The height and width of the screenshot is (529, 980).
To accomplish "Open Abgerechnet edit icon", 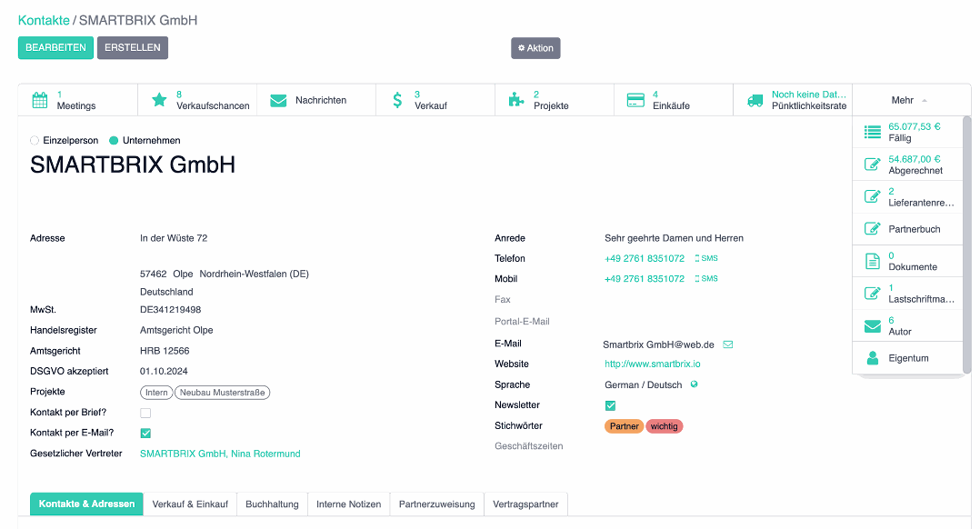I will tap(873, 165).
